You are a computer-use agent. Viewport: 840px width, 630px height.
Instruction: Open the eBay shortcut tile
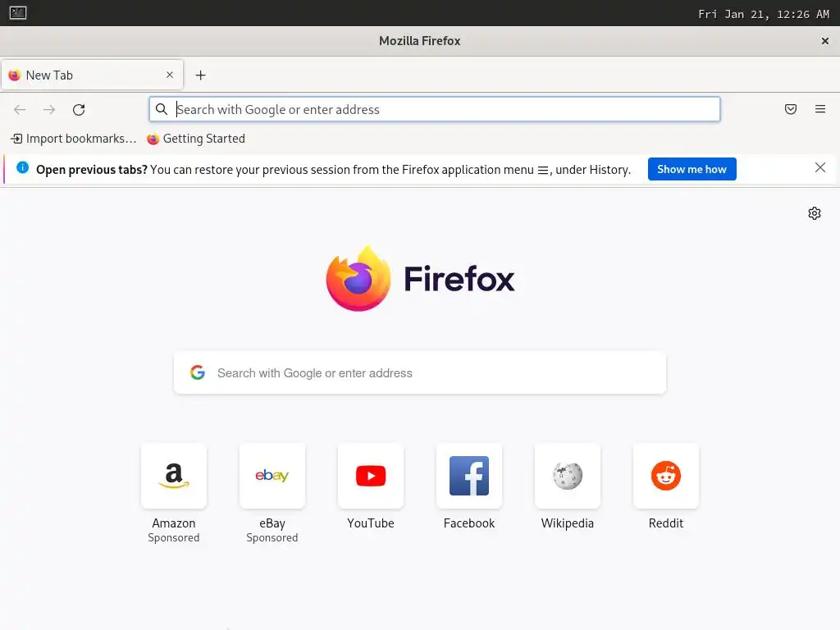coord(272,476)
